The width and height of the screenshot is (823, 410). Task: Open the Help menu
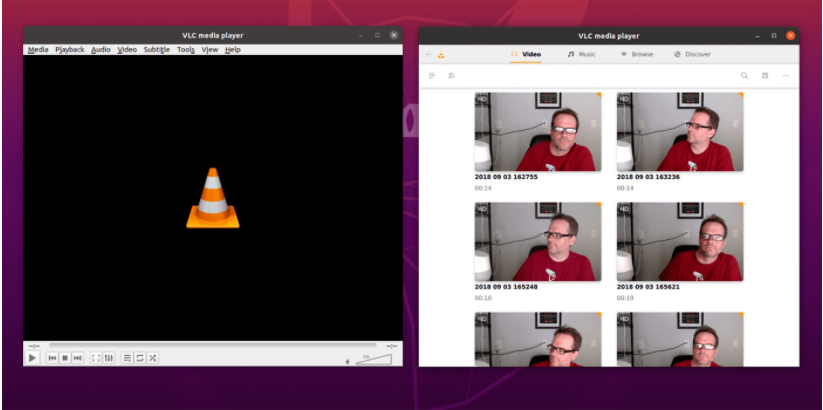tap(233, 49)
